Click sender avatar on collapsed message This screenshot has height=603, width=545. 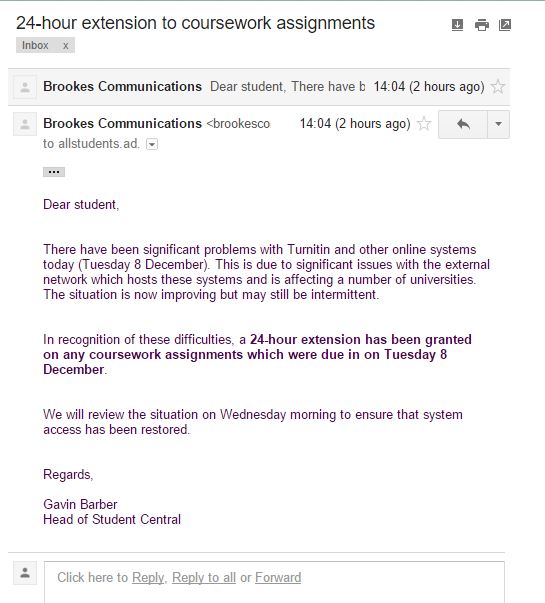coord(25,87)
